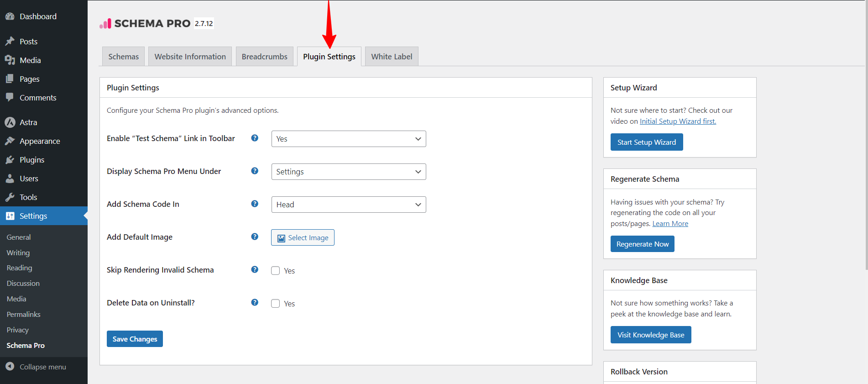Open Plugins via its plug icon

click(10, 160)
